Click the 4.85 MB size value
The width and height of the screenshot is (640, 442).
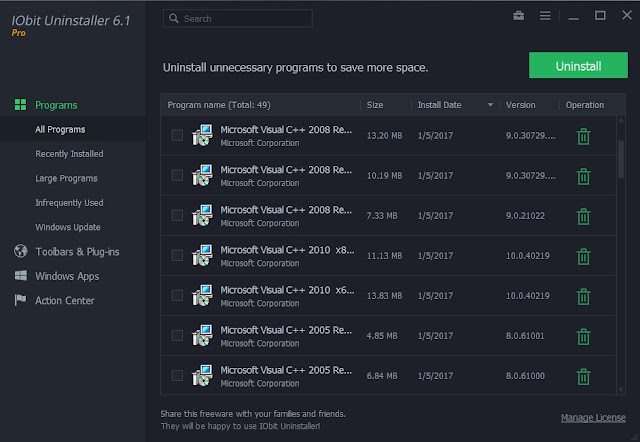coord(382,335)
